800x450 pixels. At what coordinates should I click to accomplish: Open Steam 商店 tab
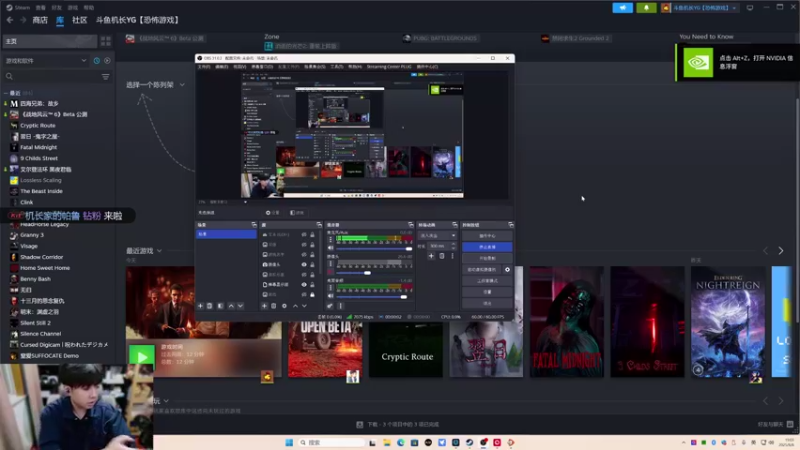[40, 20]
